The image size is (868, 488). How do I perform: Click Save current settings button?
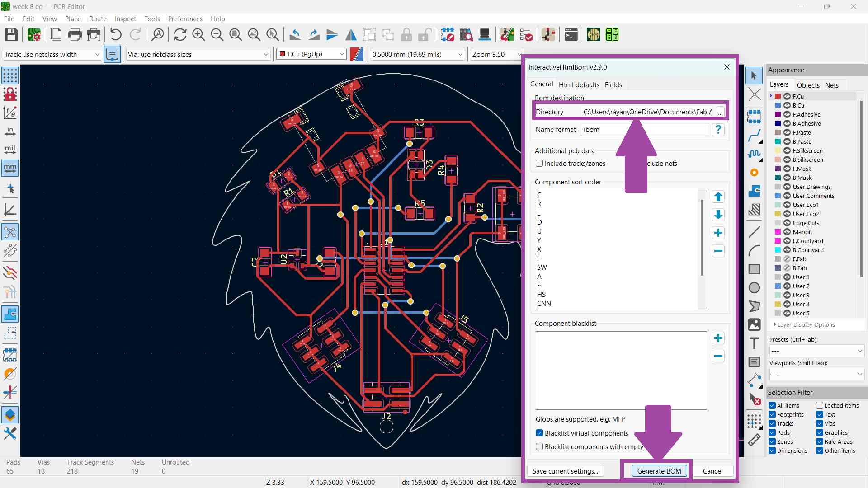565,471
